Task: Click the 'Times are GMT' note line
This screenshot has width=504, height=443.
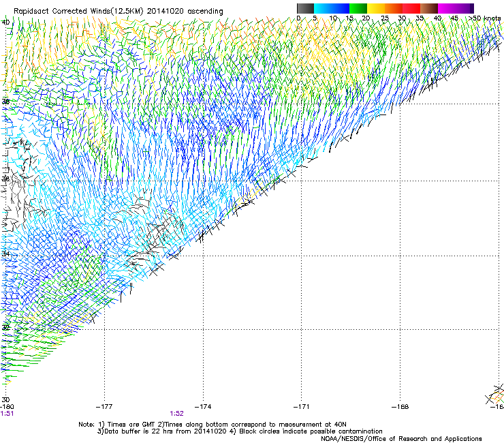Action: [212, 425]
